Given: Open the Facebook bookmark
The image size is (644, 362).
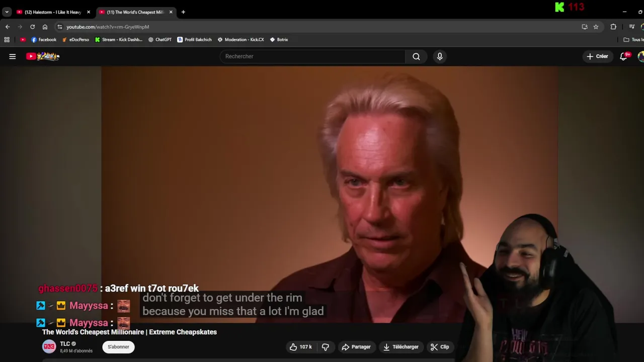Looking at the screenshot, I should coord(44,40).
